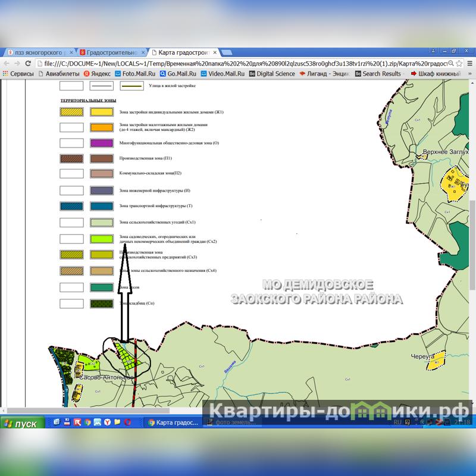Switch to 'Карта градос...' taskbar window

click(173, 422)
